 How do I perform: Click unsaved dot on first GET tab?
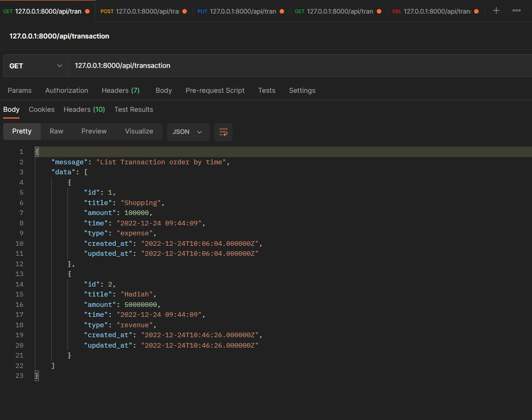pyautogui.click(x=87, y=11)
